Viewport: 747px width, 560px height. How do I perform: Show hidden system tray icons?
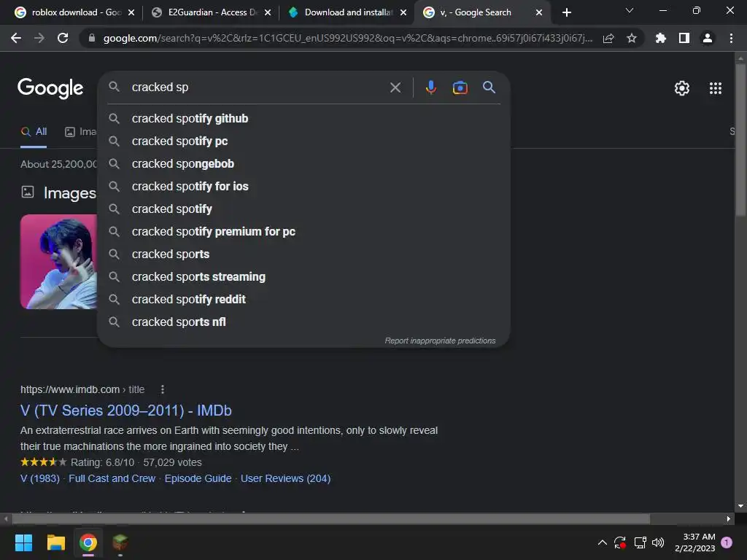tap(602, 542)
